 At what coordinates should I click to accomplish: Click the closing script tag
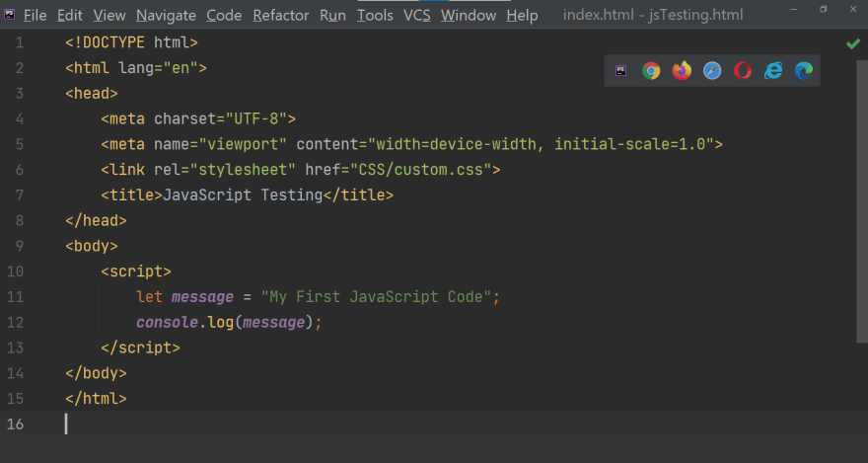coord(141,347)
